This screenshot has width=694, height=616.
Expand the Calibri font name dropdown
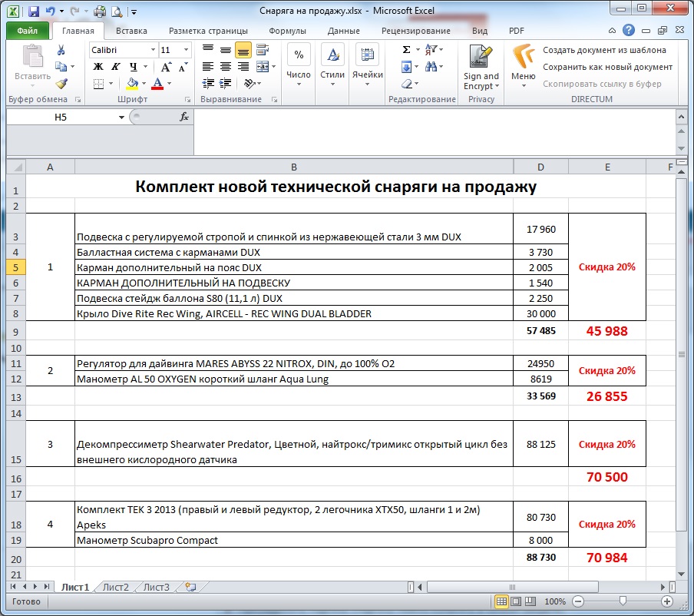[x=151, y=50]
